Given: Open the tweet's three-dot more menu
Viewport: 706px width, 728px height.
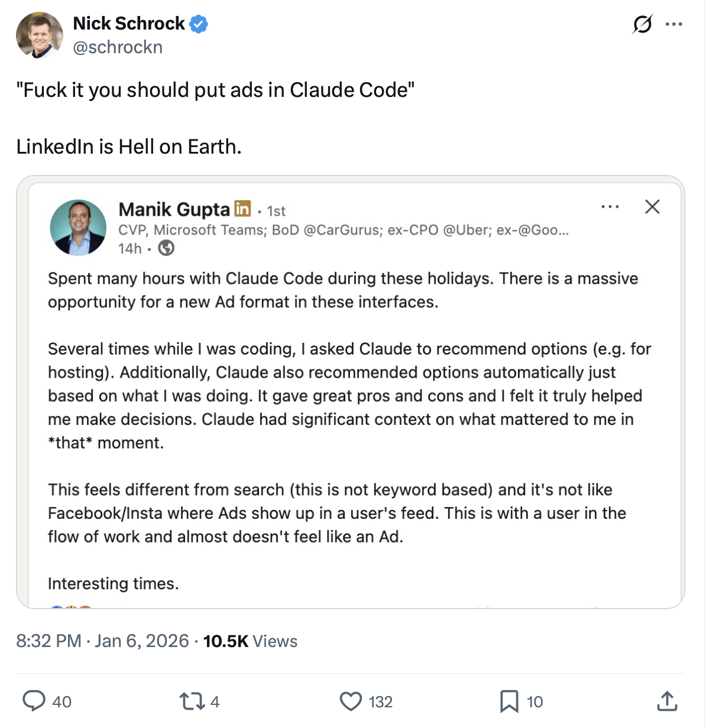Looking at the screenshot, I should [x=674, y=25].
